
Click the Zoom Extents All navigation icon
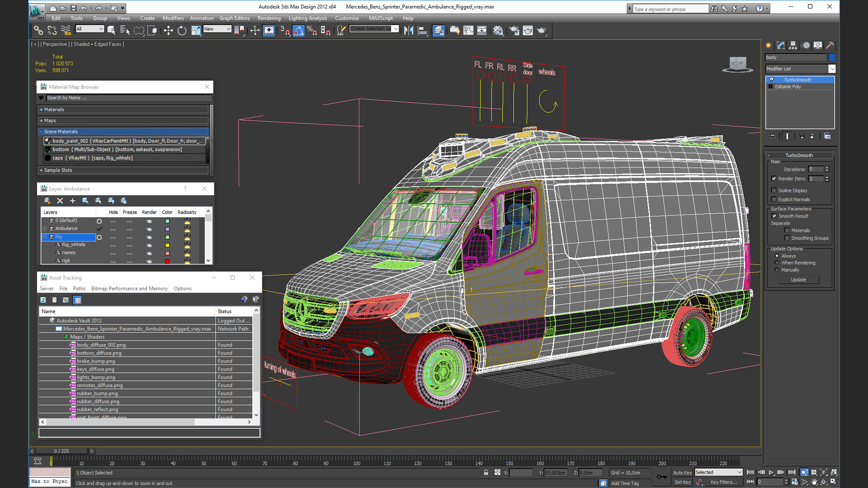[x=834, y=472]
